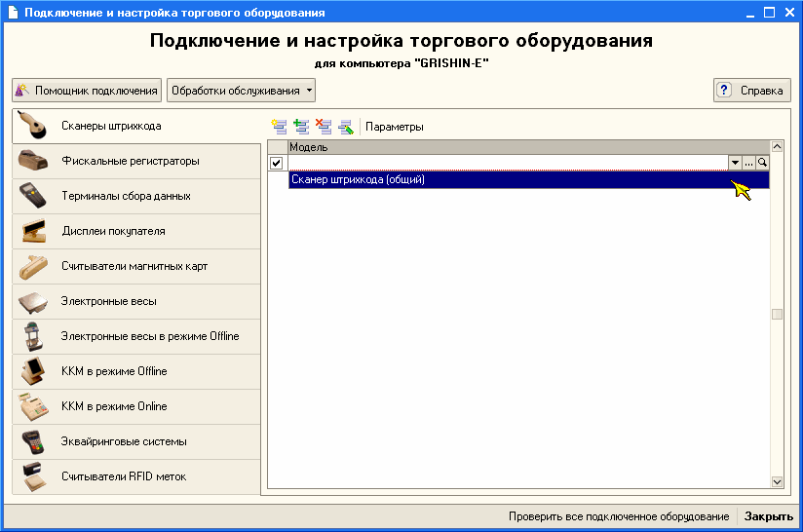Screen dimensions: 803x532
Task: Uncheck the checkbox in the model row
Action: (276, 163)
